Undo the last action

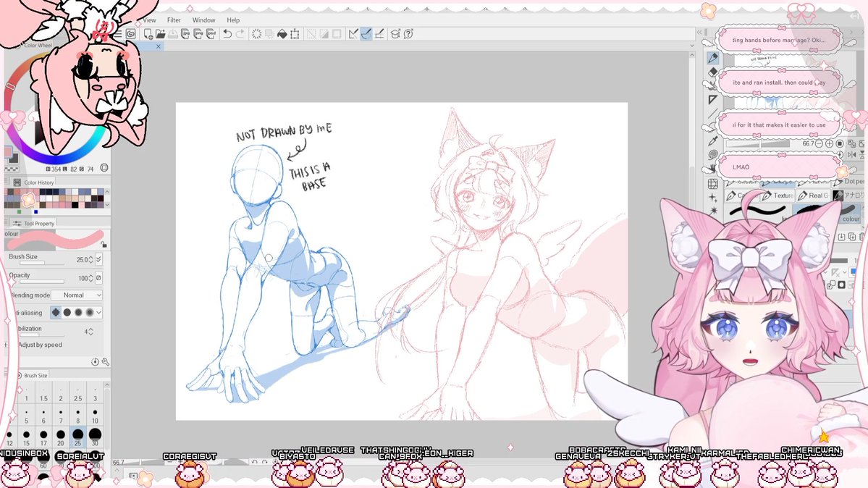pyautogui.click(x=227, y=34)
